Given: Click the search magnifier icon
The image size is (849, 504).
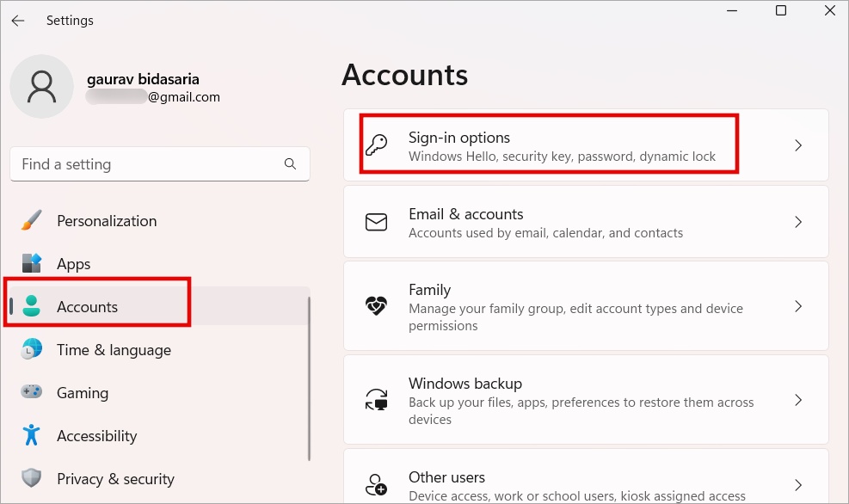Looking at the screenshot, I should pyautogui.click(x=290, y=163).
